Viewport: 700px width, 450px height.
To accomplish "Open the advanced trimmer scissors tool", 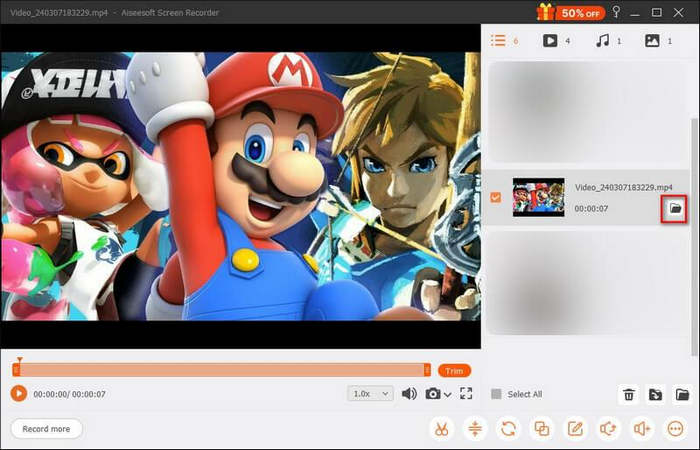I will [440, 429].
